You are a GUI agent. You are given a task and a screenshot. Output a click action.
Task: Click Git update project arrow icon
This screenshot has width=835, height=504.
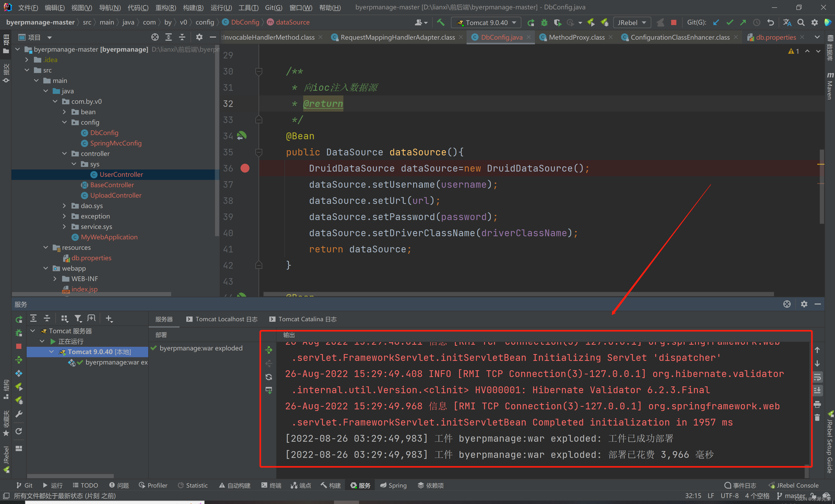(716, 23)
